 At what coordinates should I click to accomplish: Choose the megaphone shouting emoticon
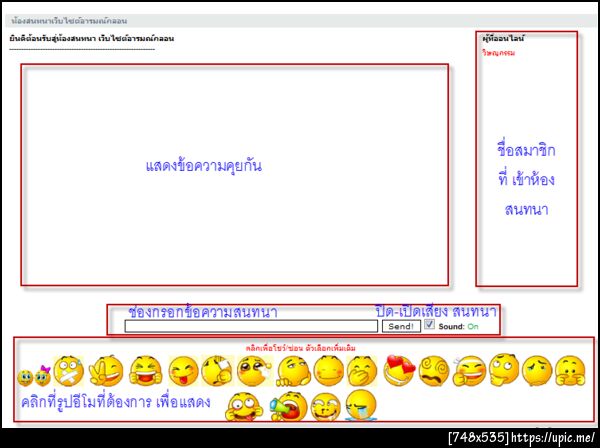pyautogui.click(x=289, y=406)
